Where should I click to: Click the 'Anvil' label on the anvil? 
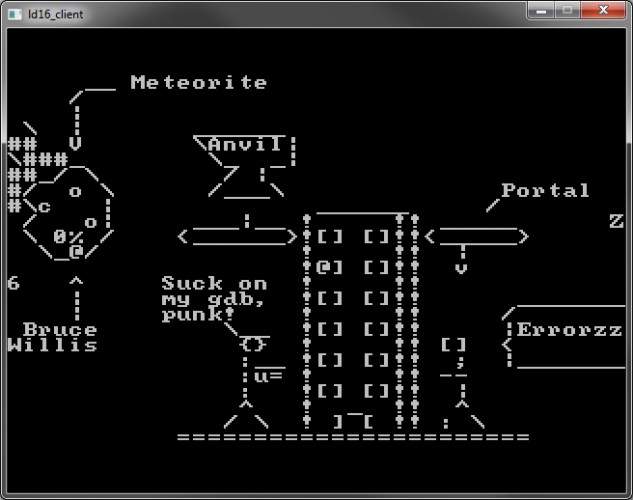click(x=245, y=144)
